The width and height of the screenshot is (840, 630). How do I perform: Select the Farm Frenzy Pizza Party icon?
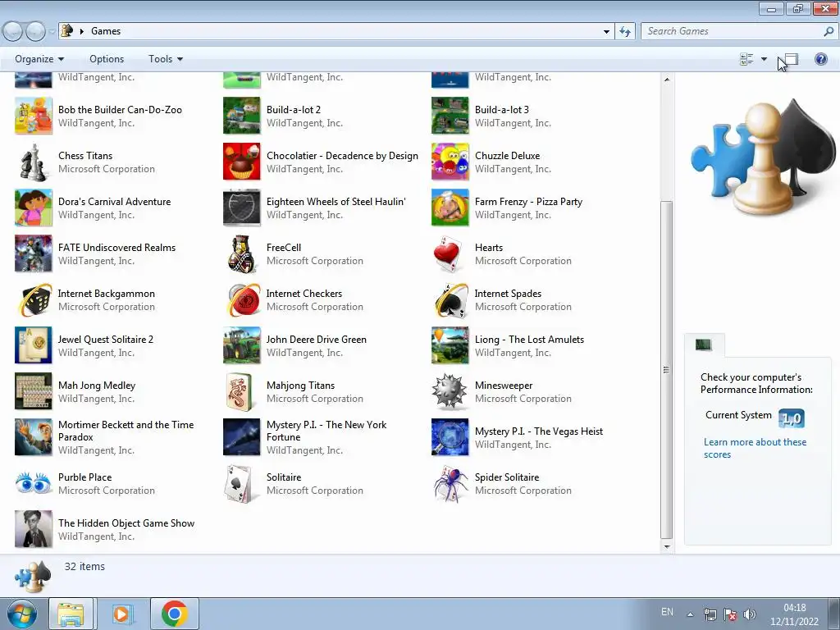tap(450, 208)
